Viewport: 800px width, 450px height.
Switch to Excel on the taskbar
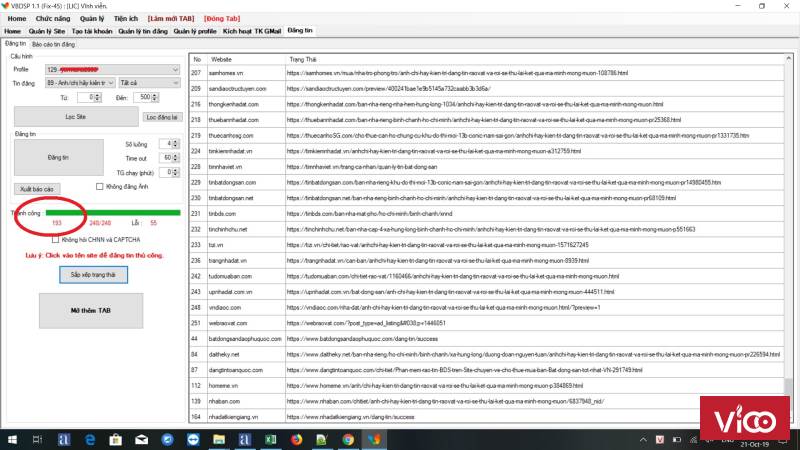click(270, 439)
